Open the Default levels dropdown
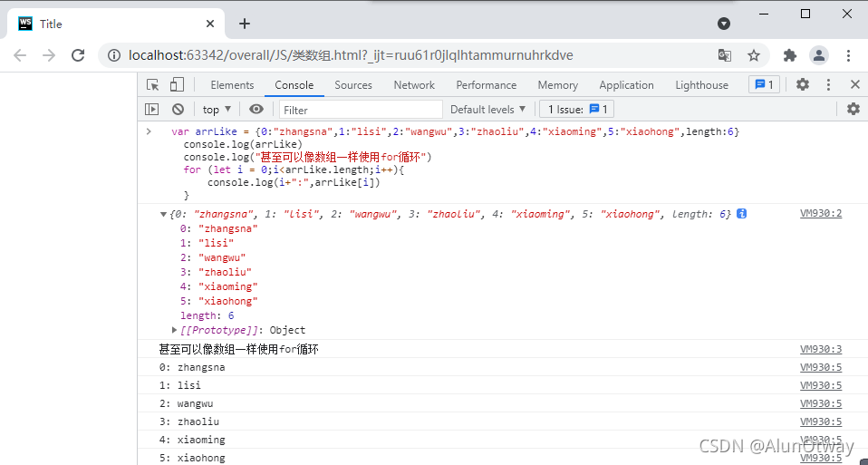This screenshot has width=868, height=465. coord(487,110)
